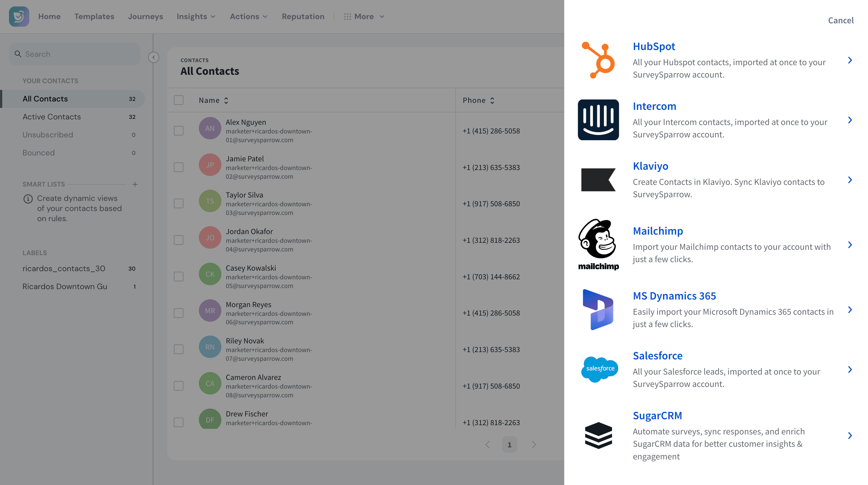Add a new smart list
The width and height of the screenshot is (868, 485).
135,184
